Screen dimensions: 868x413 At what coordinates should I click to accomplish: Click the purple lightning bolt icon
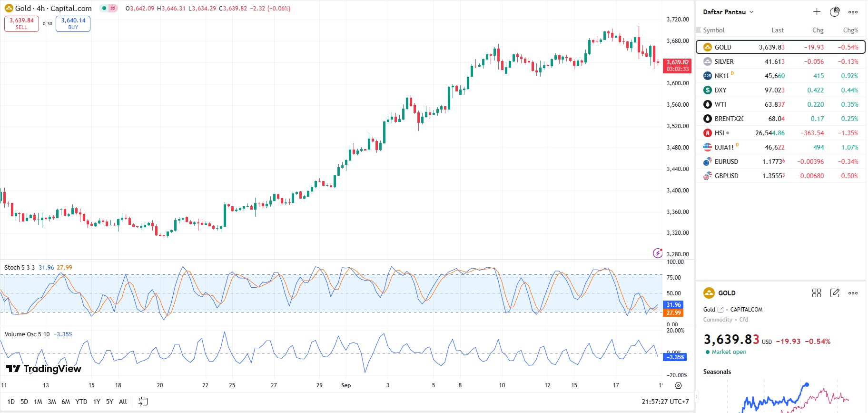pos(658,253)
